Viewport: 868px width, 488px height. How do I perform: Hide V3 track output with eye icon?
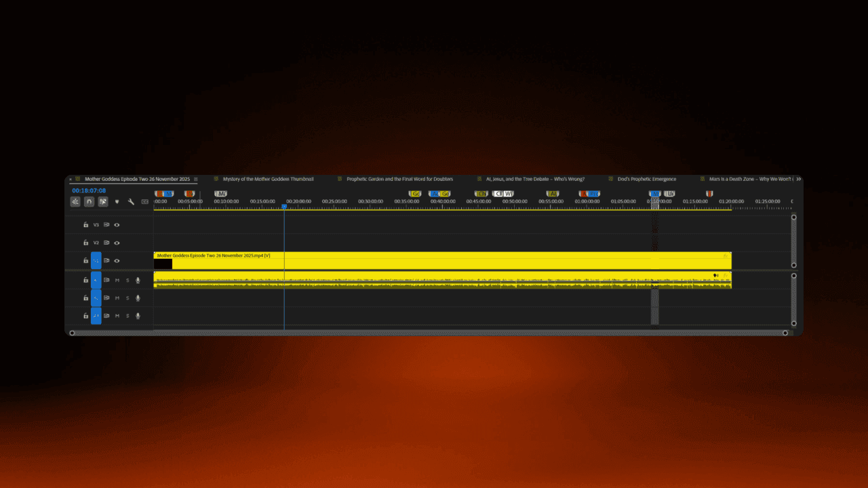pyautogui.click(x=117, y=224)
